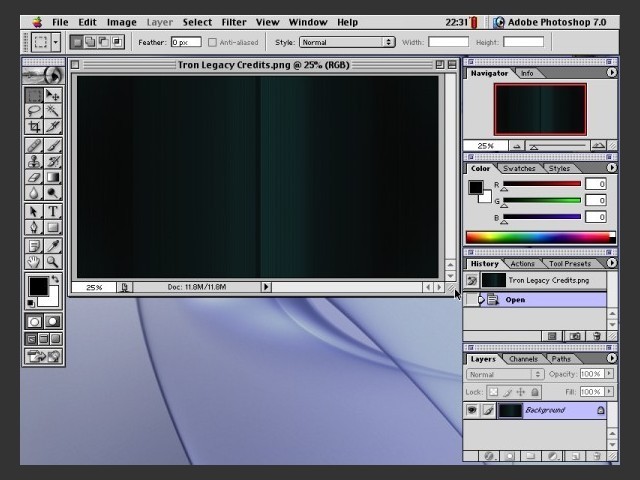Image resolution: width=640 pixels, height=480 pixels.
Task: Select the Path Selection tool
Action: pyautogui.click(x=34, y=211)
